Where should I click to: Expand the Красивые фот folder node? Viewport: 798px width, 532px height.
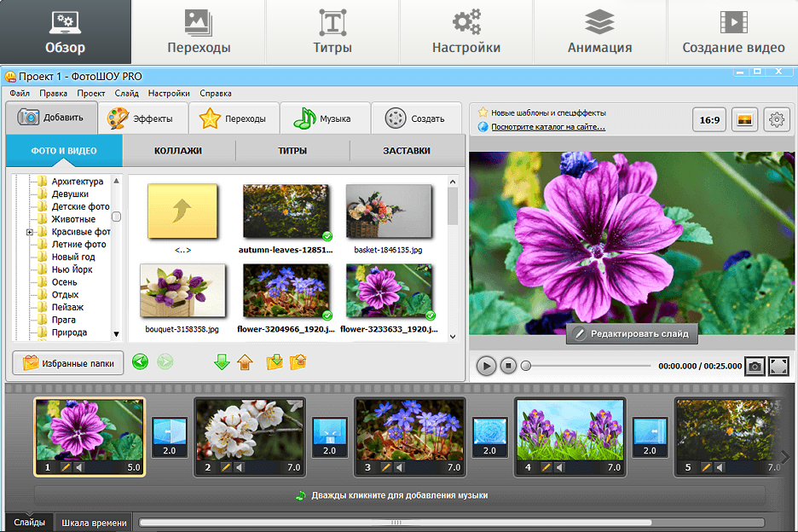tap(30, 232)
